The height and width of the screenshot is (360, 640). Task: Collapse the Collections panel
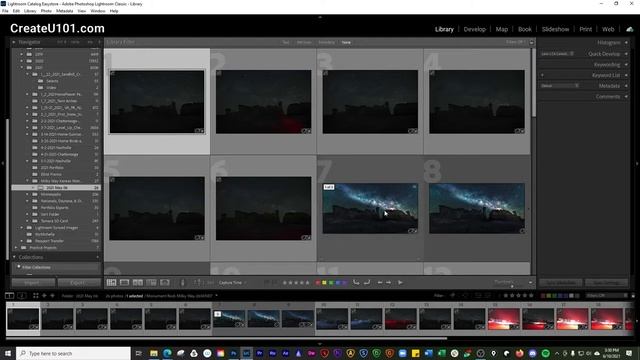pyautogui.click(x=14, y=257)
